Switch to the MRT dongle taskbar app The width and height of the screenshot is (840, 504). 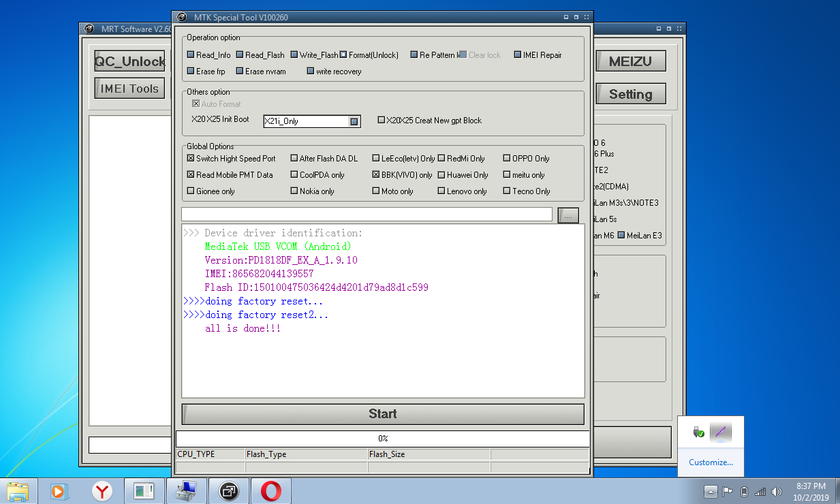point(229,490)
